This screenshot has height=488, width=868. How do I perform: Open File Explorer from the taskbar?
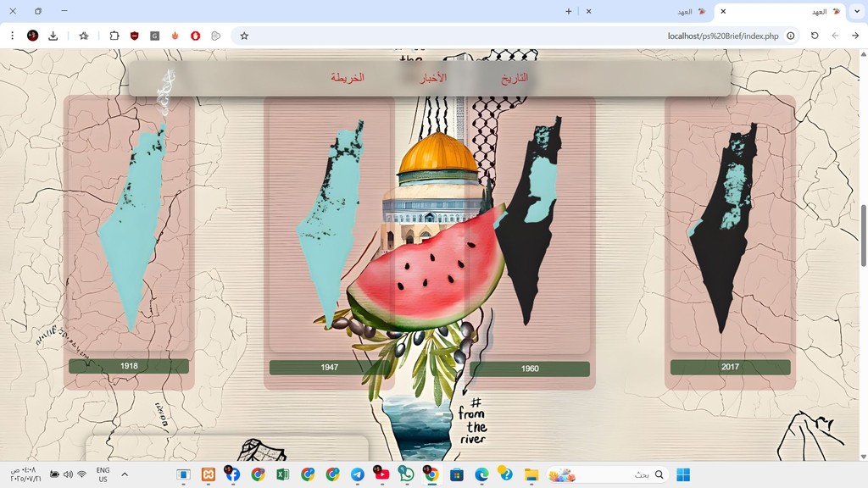click(531, 474)
